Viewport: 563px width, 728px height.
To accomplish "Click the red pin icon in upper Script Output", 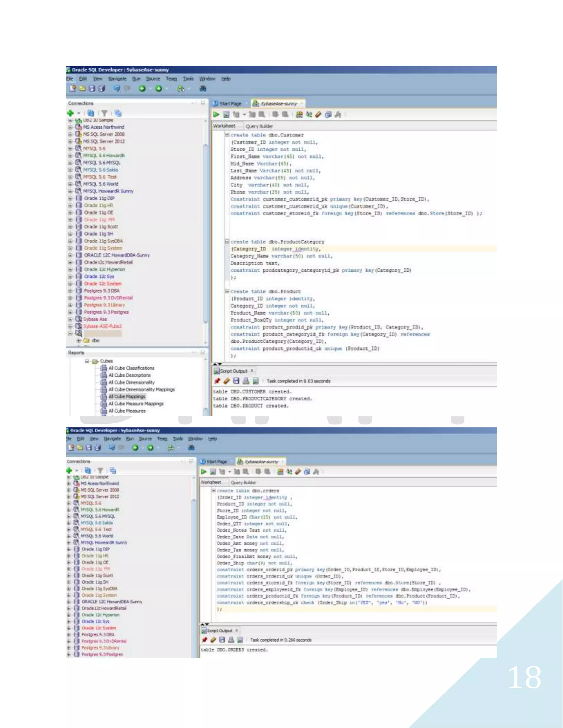I will coord(217,381).
